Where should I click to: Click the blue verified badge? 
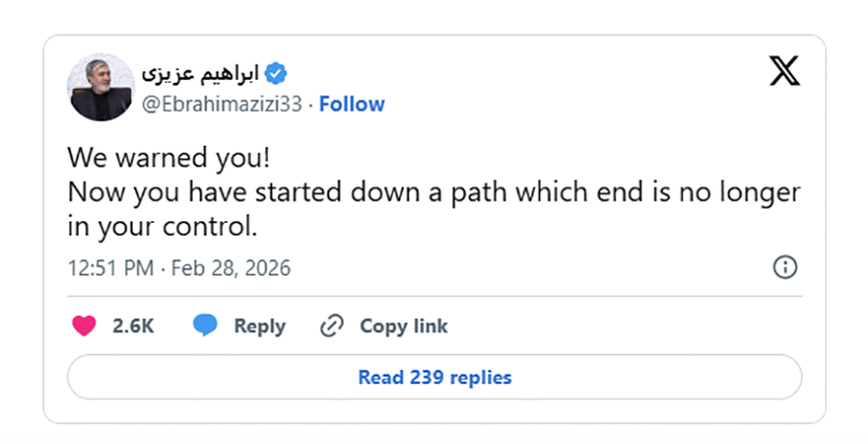click(x=277, y=73)
